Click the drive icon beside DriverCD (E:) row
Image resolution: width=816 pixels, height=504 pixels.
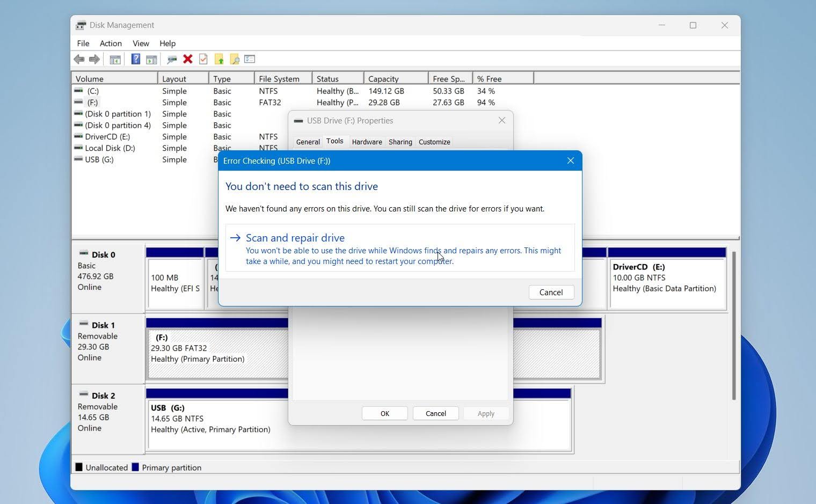pos(79,136)
